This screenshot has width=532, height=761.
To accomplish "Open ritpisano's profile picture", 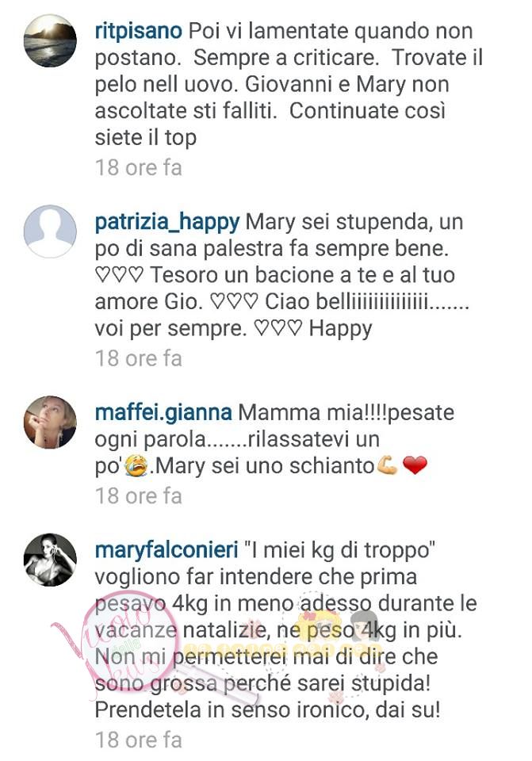I will pyautogui.click(x=50, y=40).
